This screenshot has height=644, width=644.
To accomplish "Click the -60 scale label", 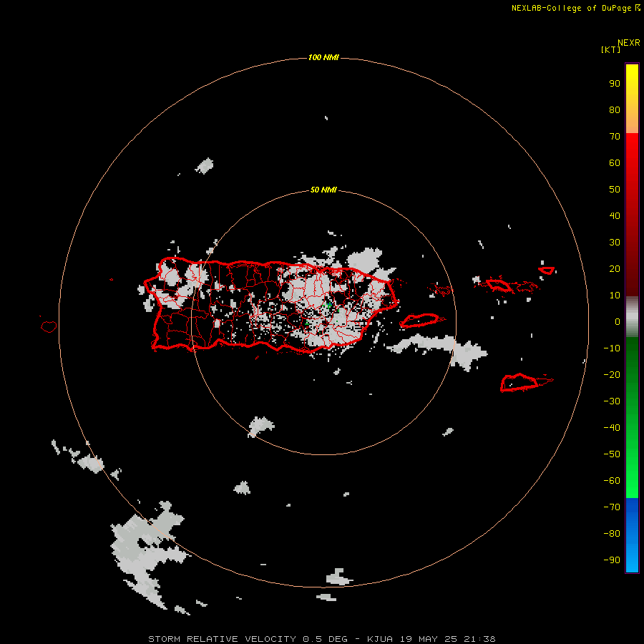I will click(x=612, y=481).
